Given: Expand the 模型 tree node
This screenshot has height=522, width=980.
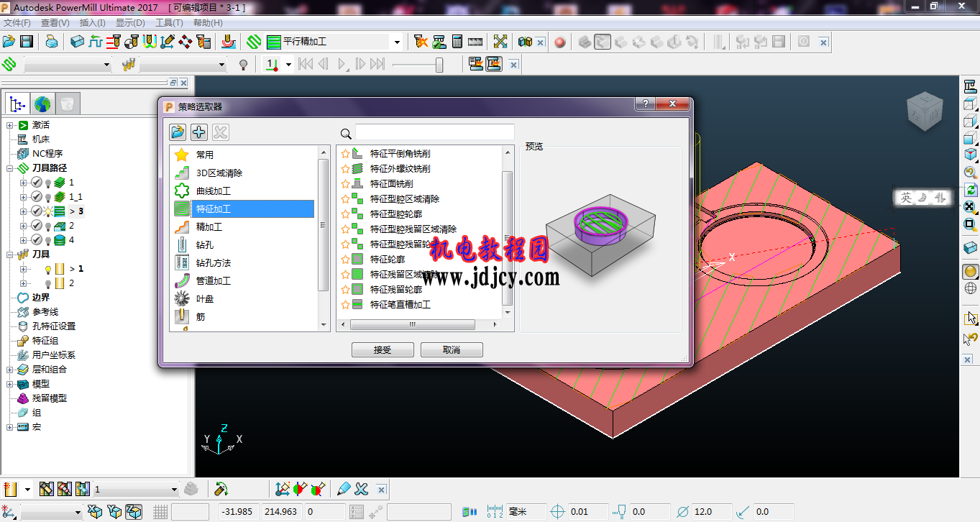Looking at the screenshot, I should [x=10, y=384].
